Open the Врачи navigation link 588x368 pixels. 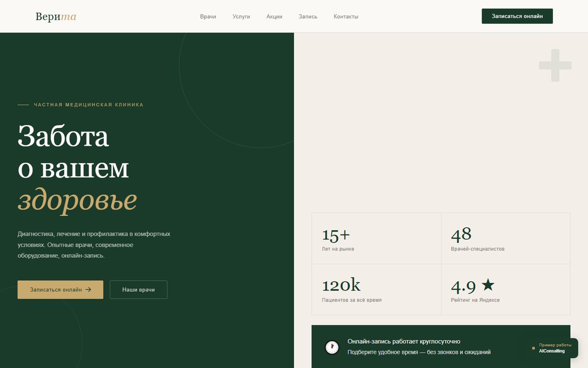tap(208, 16)
